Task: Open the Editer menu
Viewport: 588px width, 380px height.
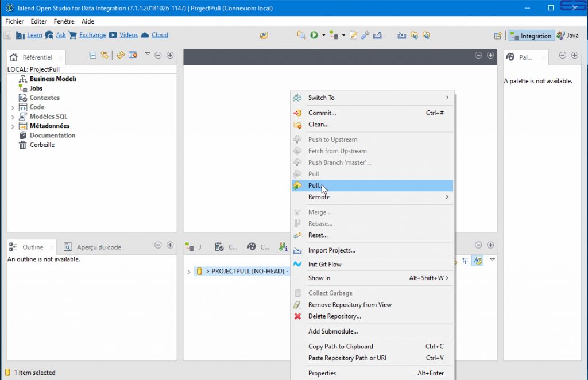Action: coord(38,21)
